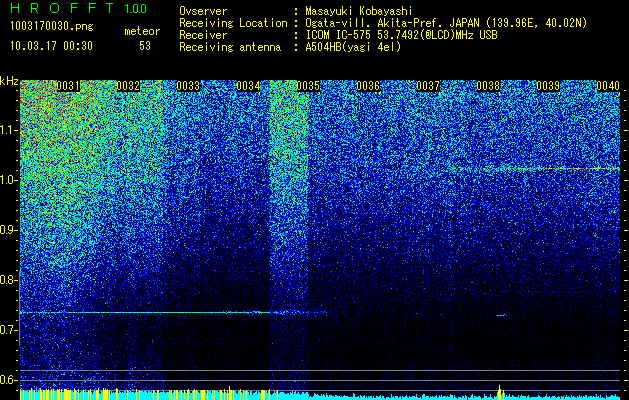Screen dimensions: 629x400
Task: Click the 'meteor' label
Action: 142,31
